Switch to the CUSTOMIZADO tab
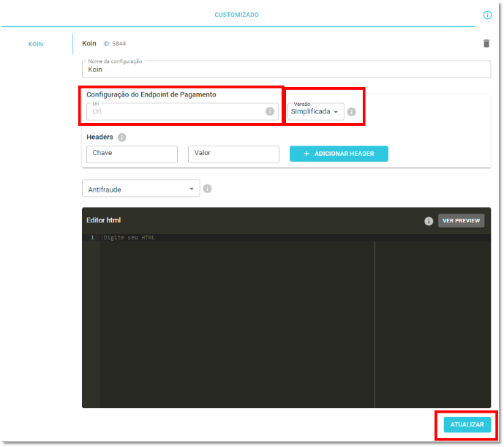 [x=236, y=15]
